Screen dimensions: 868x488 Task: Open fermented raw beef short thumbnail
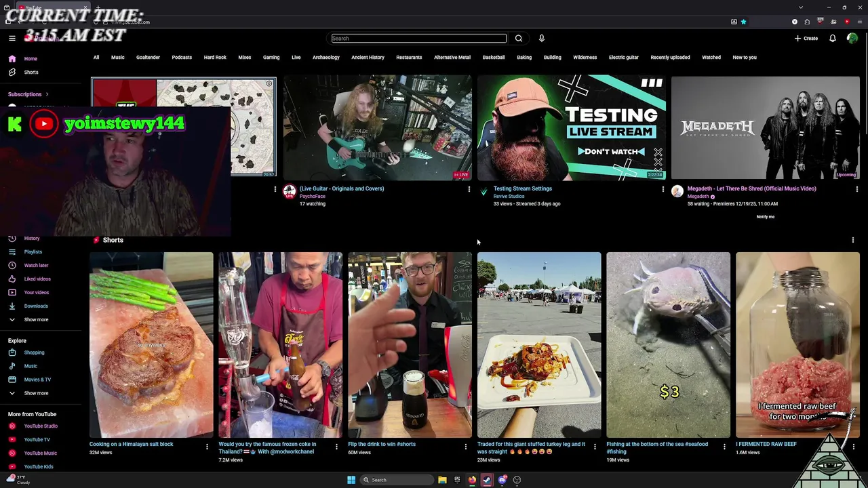797,345
